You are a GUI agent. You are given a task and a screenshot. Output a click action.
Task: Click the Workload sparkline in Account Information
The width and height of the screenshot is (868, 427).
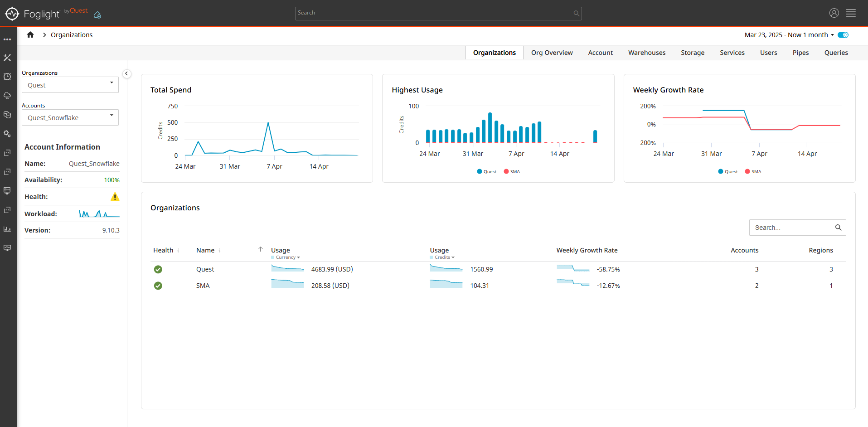point(99,213)
